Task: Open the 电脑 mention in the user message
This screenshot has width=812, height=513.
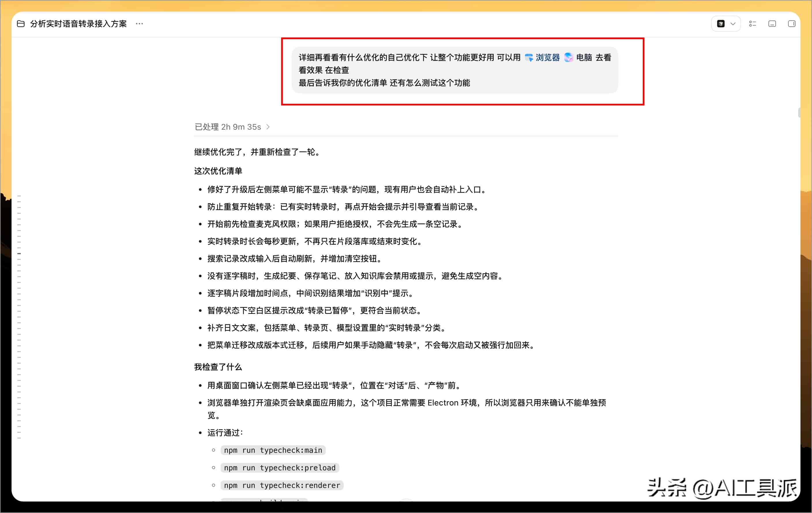Action: pos(584,58)
